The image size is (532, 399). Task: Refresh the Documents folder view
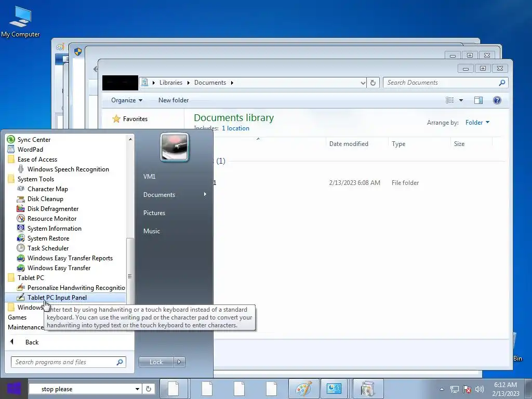pos(373,83)
